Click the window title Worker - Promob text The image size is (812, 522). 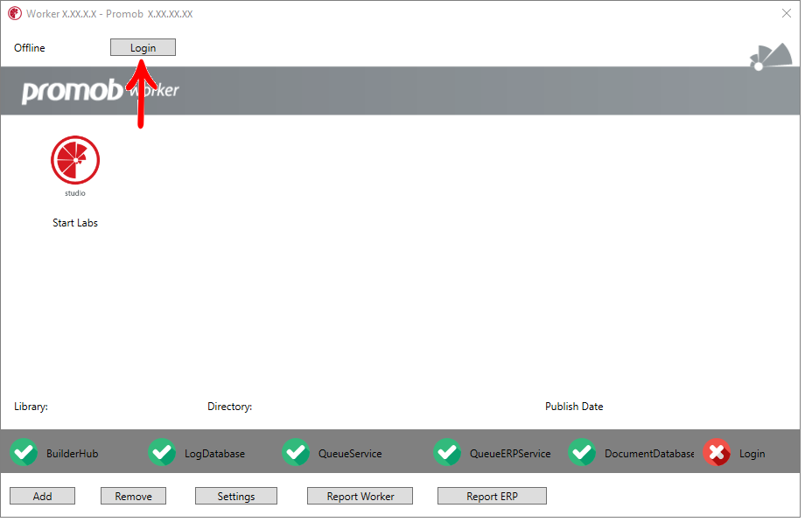point(109,14)
